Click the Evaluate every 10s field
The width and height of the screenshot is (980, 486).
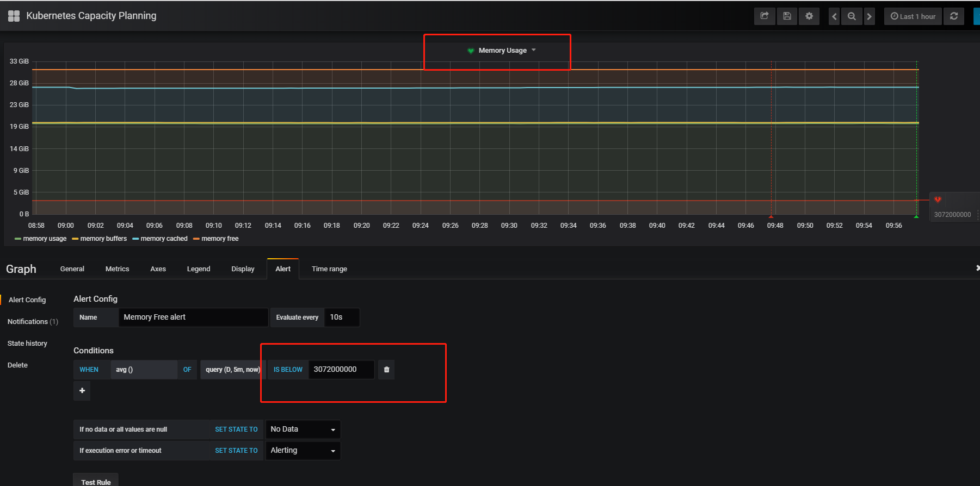(x=342, y=317)
